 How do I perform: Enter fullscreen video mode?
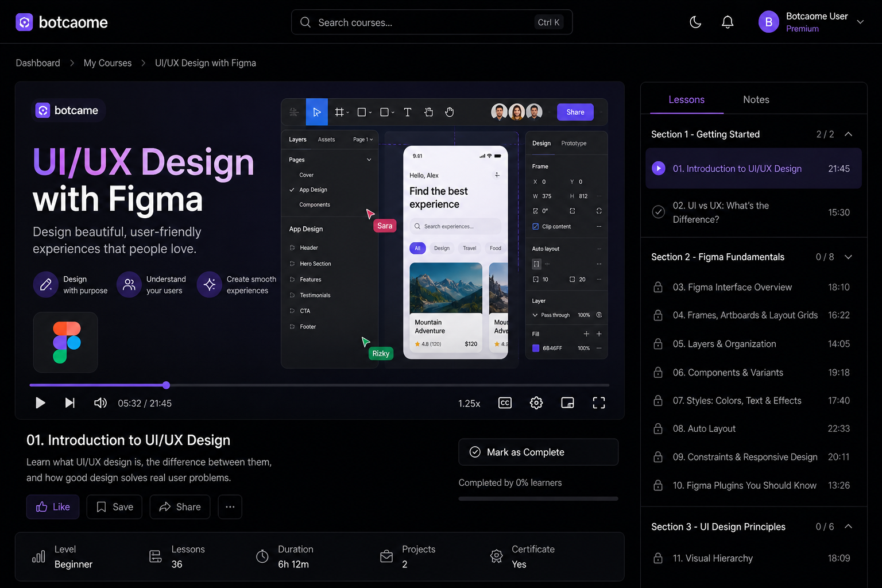599,403
